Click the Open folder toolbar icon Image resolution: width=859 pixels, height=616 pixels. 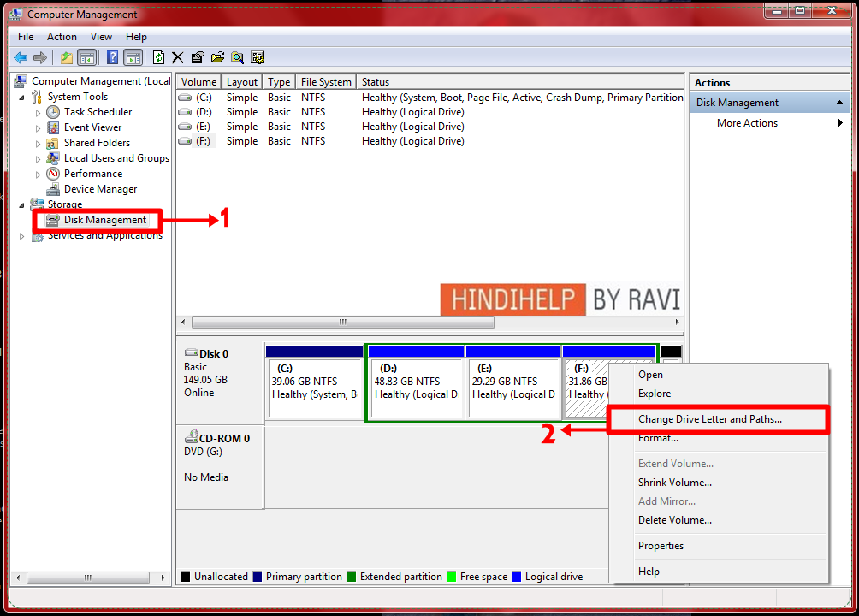217,57
